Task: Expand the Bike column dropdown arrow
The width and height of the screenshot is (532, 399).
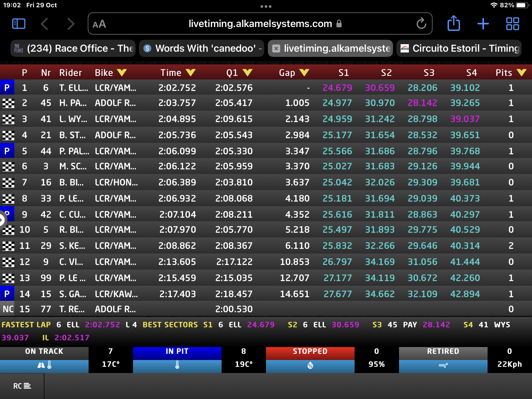Action: [x=122, y=72]
